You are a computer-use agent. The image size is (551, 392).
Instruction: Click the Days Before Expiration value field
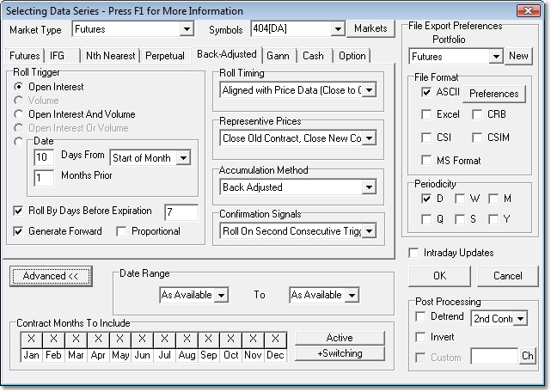(x=181, y=211)
